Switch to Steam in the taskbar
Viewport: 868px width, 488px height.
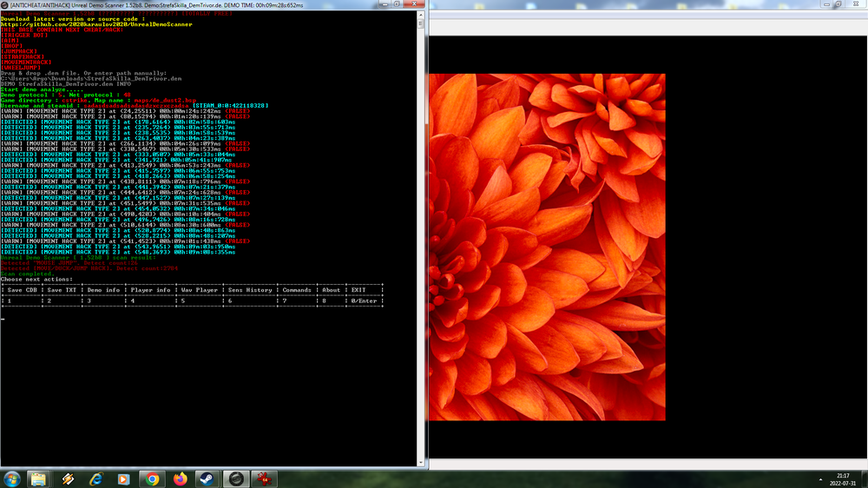(x=207, y=479)
